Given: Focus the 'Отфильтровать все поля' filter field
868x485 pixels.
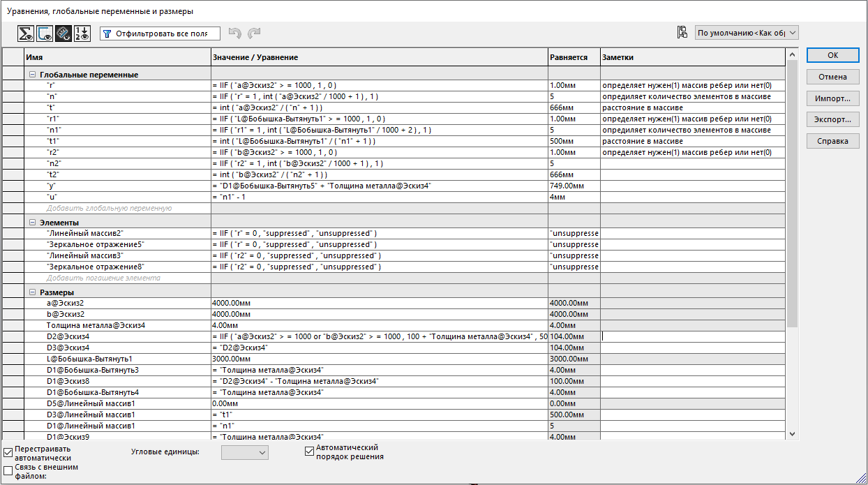Looking at the screenshot, I should click(160, 33).
